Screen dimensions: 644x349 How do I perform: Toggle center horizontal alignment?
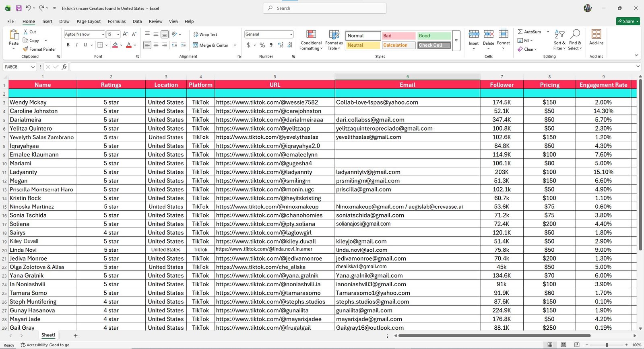(156, 45)
